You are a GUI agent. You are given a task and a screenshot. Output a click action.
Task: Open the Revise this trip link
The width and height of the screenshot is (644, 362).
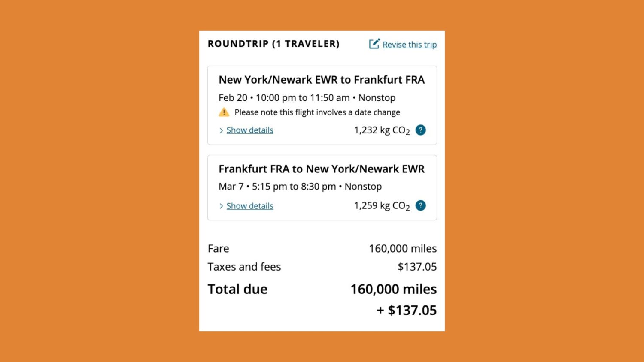pos(410,45)
